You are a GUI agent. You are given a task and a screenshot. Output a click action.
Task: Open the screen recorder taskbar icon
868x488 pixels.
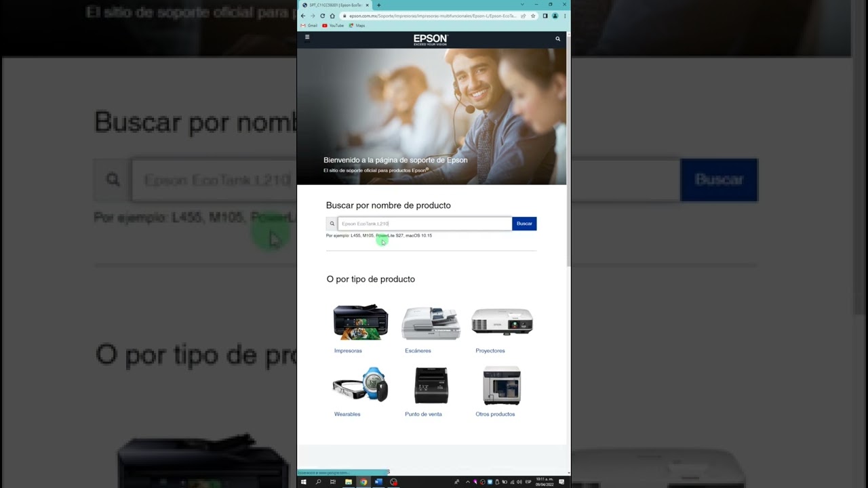pos(393,482)
